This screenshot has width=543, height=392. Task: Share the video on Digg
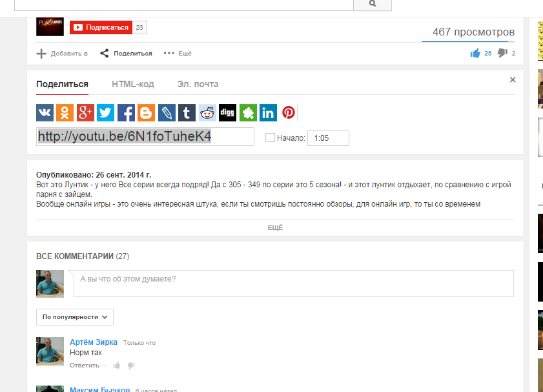227,112
